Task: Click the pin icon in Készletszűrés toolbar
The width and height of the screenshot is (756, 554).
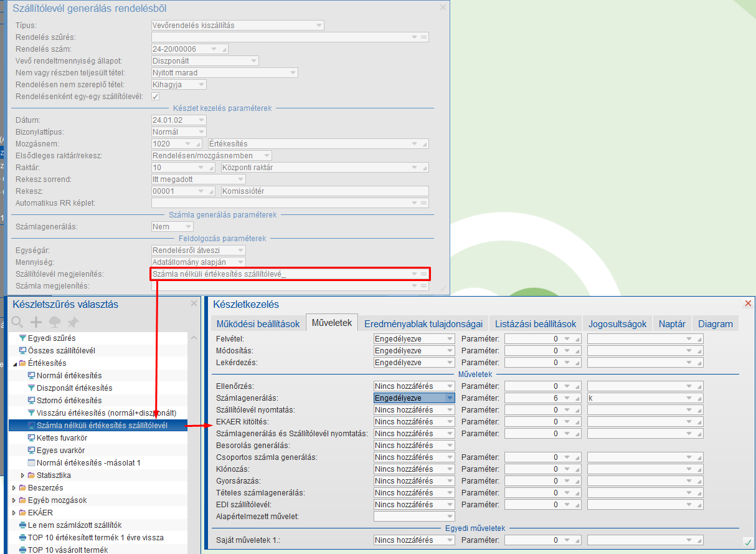Action: point(73,322)
